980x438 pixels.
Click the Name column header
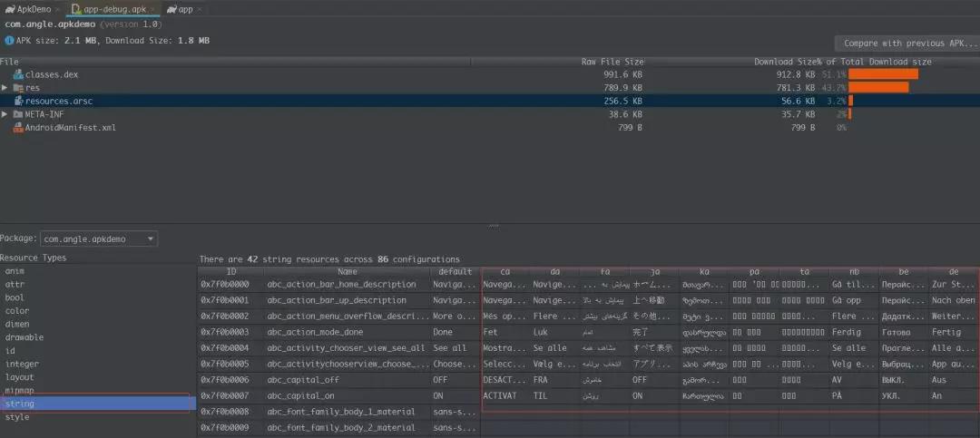pyautogui.click(x=348, y=271)
